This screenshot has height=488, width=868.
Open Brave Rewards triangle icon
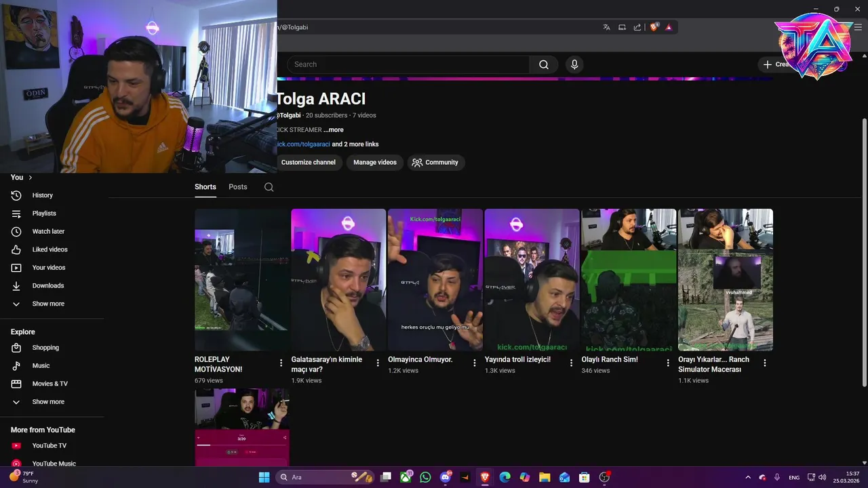point(669,27)
